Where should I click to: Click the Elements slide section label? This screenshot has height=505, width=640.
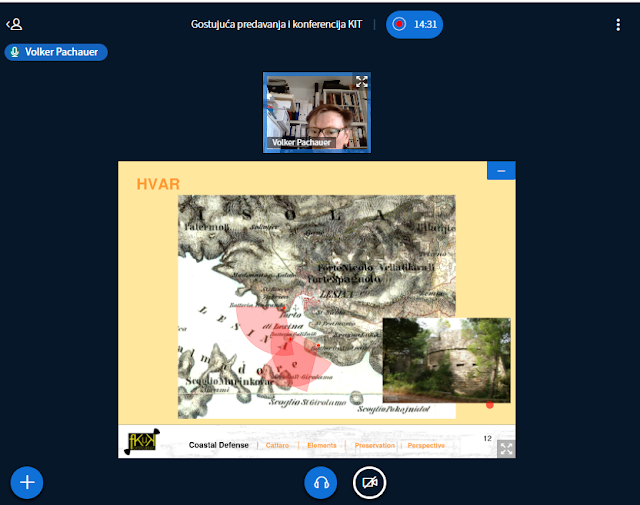pyautogui.click(x=322, y=445)
